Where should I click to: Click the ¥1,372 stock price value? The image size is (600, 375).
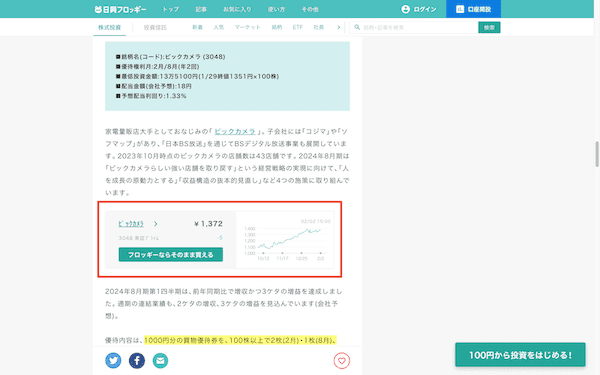(x=208, y=224)
